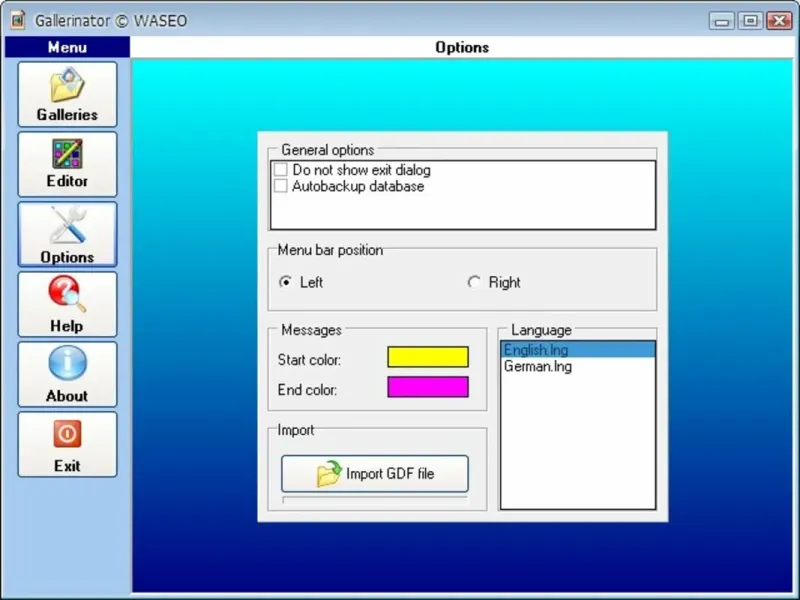This screenshot has height=600, width=800.
Task: Click the Menu header in sidebar
Action: tap(67, 47)
